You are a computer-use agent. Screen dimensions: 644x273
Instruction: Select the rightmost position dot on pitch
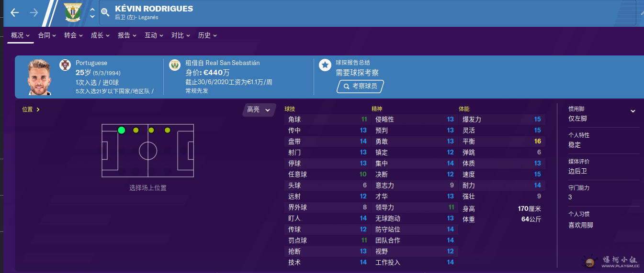167,130
